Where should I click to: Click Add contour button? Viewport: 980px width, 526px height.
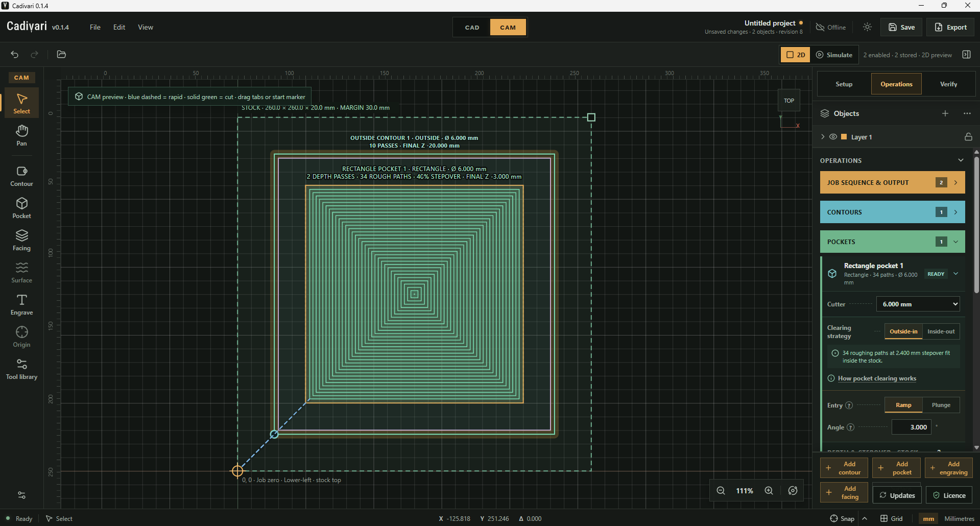pyautogui.click(x=844, y=468)
